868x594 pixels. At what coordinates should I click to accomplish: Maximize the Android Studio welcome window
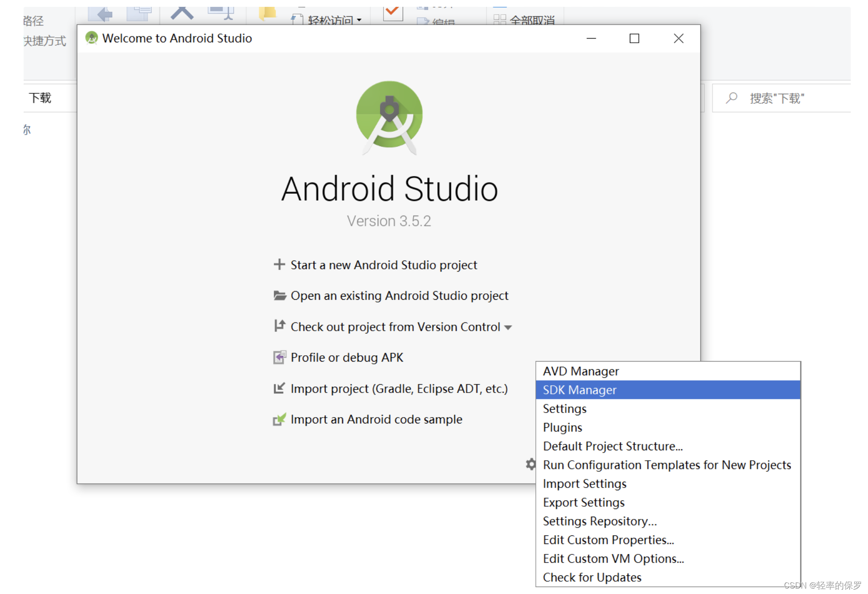pyautogui.click(x=634, y=38)
